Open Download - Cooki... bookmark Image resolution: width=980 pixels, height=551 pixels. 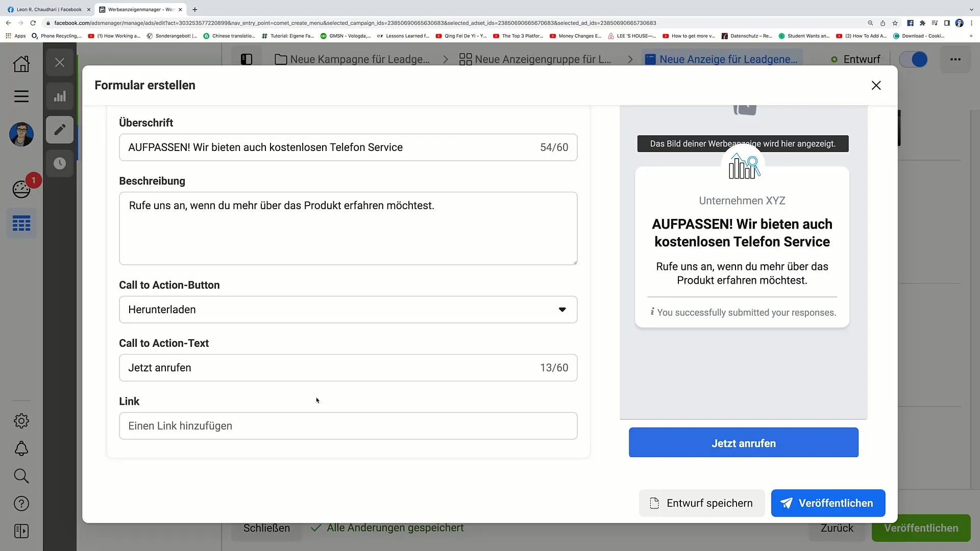click(919, 36)
